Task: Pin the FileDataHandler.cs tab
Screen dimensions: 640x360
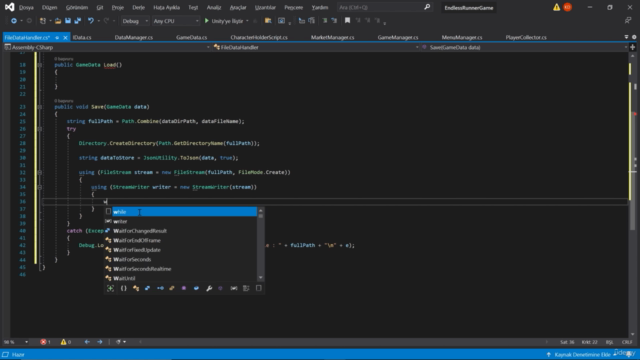Action: pyautogui.click(x=57, y=37)
